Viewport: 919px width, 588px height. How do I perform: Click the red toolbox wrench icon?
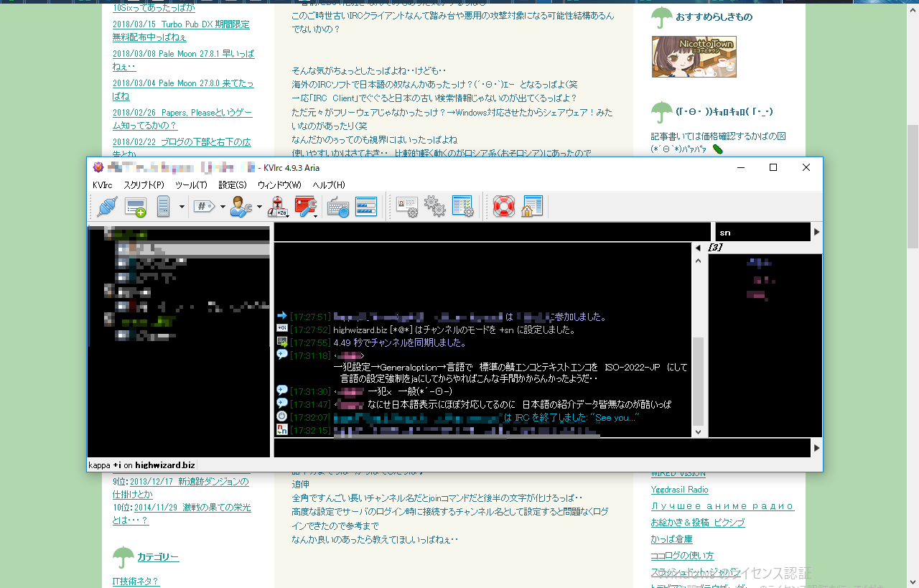click(x=307, y=207)
